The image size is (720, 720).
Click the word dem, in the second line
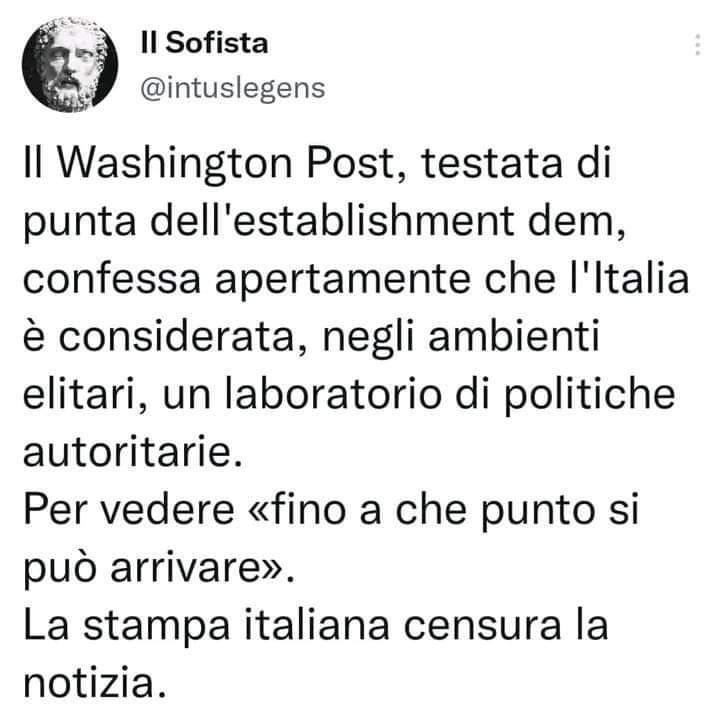click(577, 222)
